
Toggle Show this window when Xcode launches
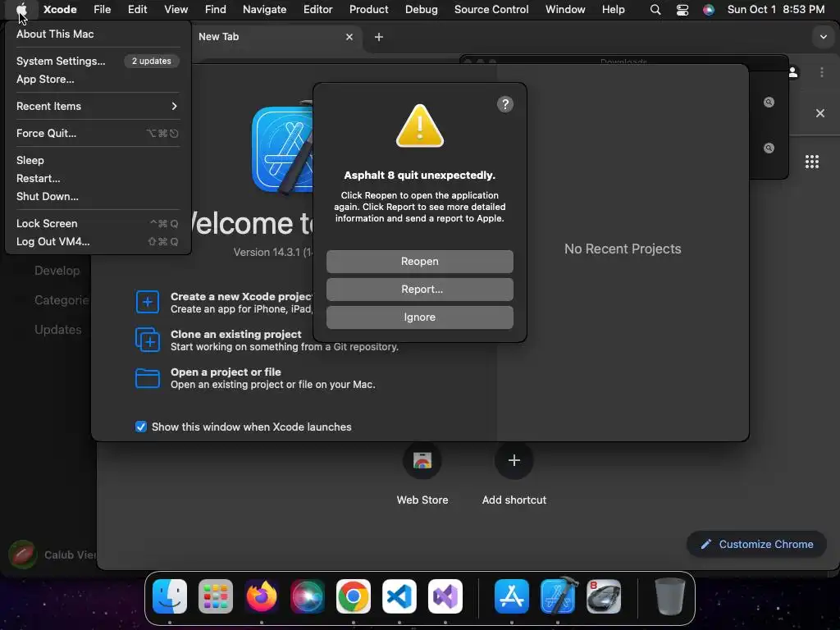[141, 427]
